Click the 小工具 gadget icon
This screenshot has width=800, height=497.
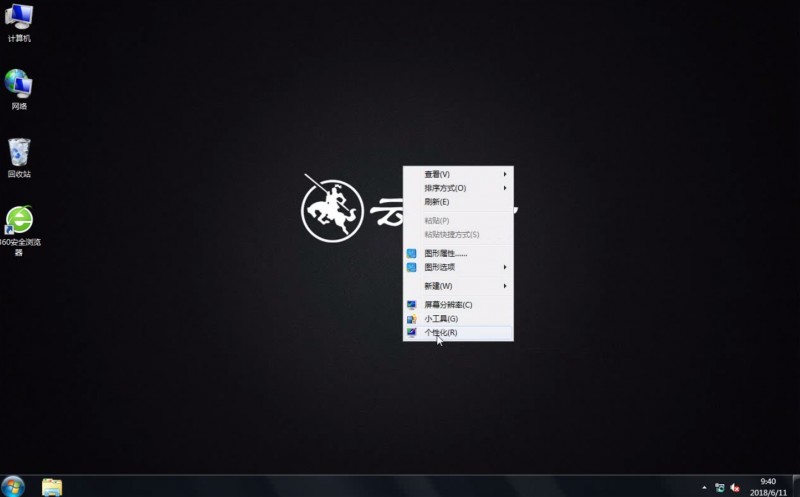412,318
